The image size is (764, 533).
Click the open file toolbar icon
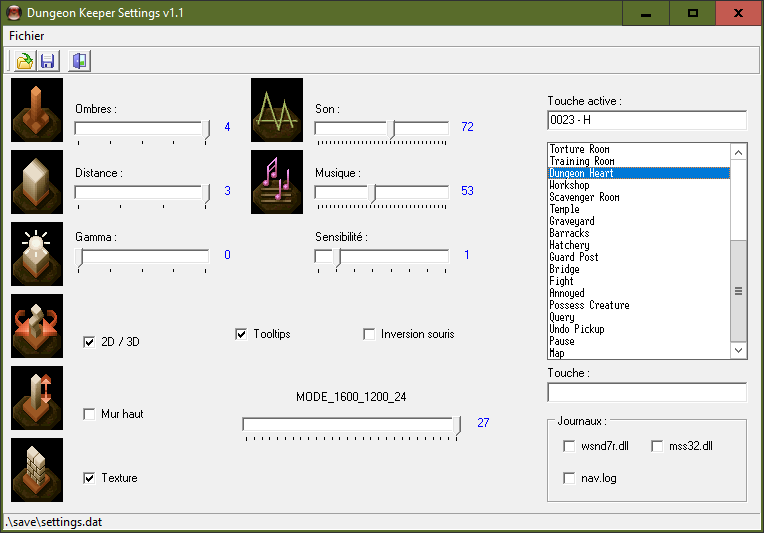click(24, 61)
